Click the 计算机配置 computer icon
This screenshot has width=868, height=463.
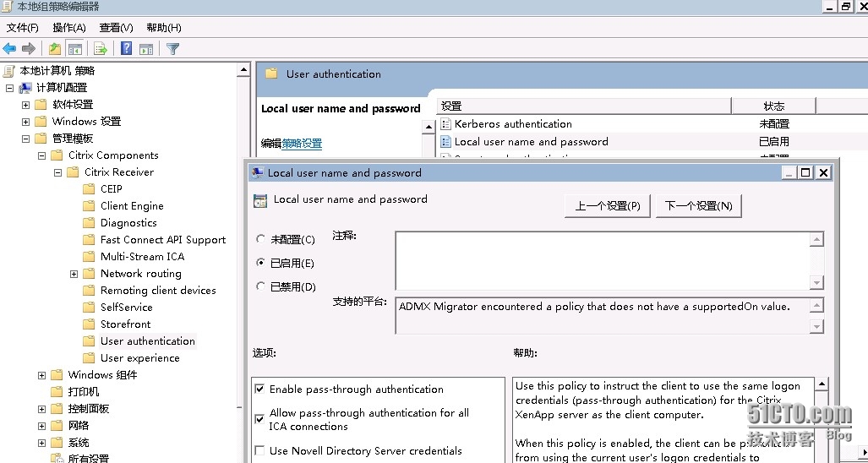pyautogui.click(x=25, y=87)
